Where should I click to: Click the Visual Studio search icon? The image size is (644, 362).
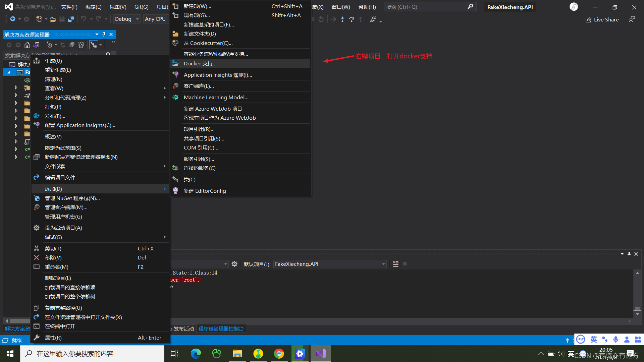point(470,6)
